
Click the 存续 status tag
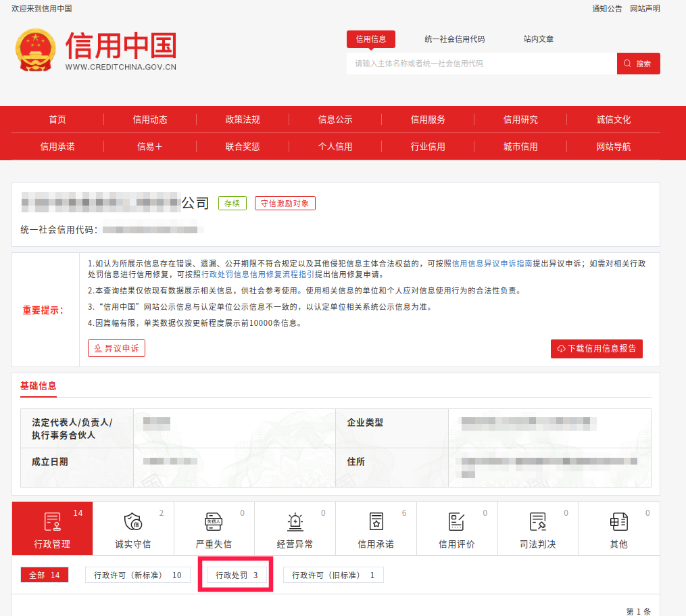232,203
